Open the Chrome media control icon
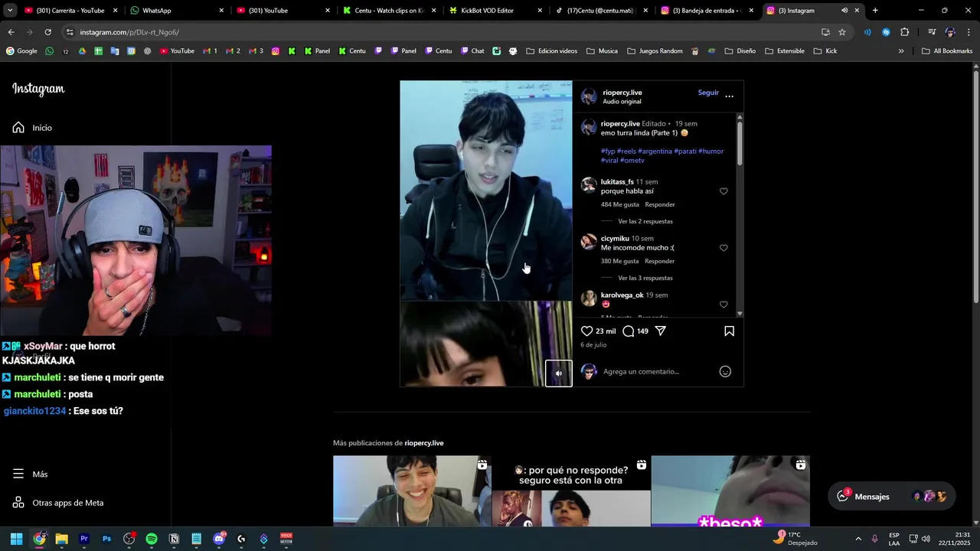 [932, 32]
